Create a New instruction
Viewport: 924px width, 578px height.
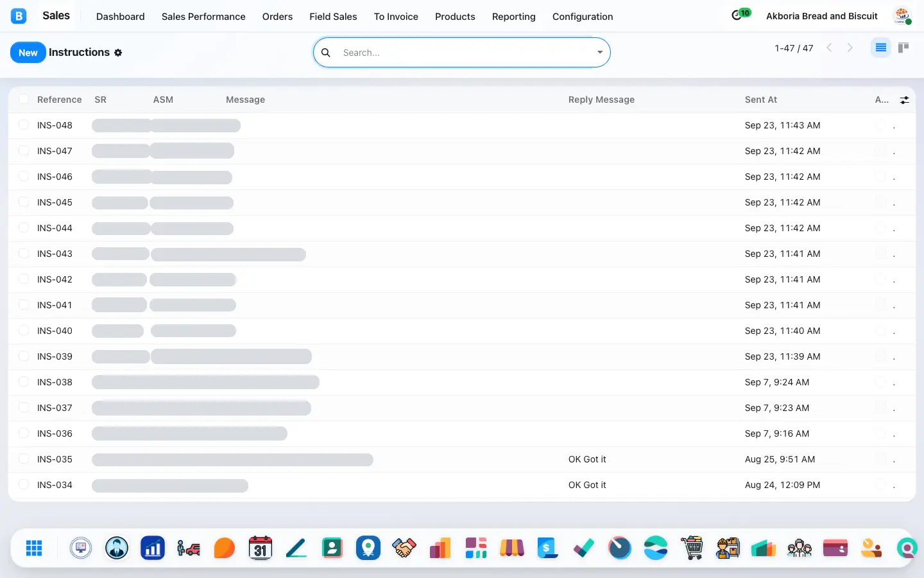point(28,53)
